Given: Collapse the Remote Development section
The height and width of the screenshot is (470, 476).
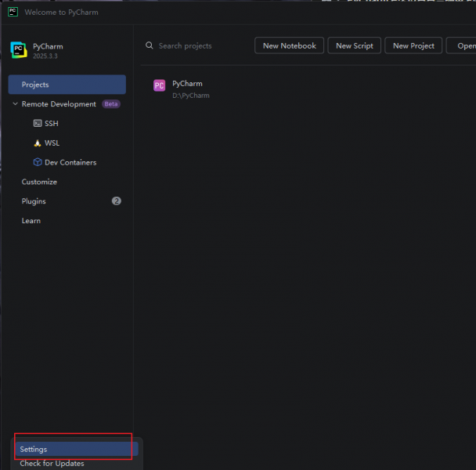Looking at the screenshot, I should click(x=15, y=104).
